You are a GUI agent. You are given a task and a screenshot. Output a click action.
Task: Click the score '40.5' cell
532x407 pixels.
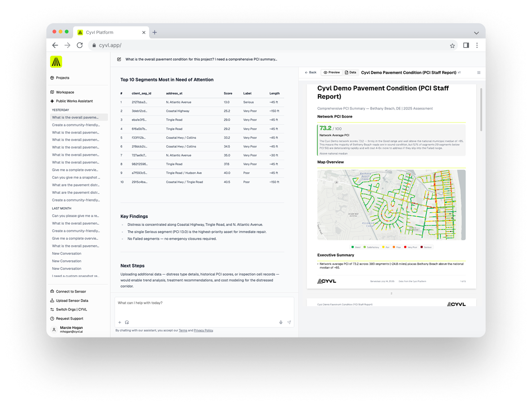[x=227, y=182]
